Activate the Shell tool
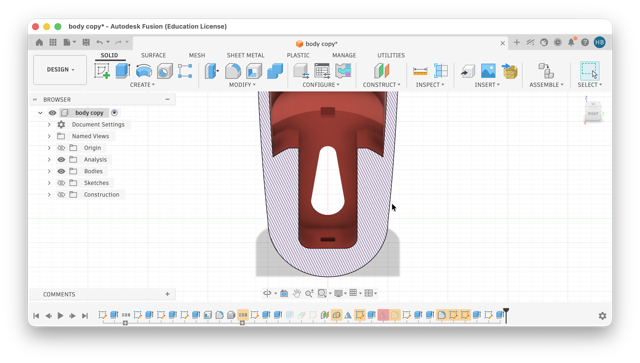Viewport: 640px width, 363px height. pos(254,71)
